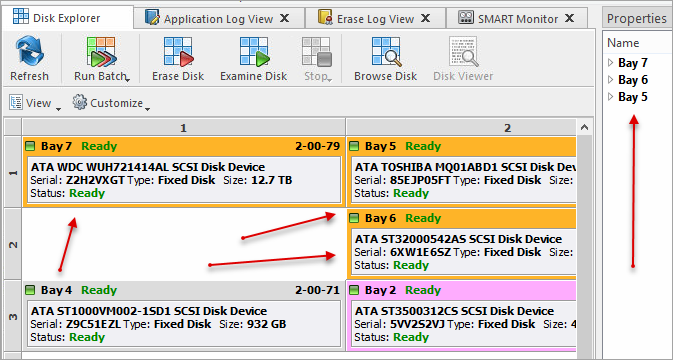Image resolution: width=673 pixels, height=360 pixels.
Task: Click the Run Batch icon
Action: 101,52
